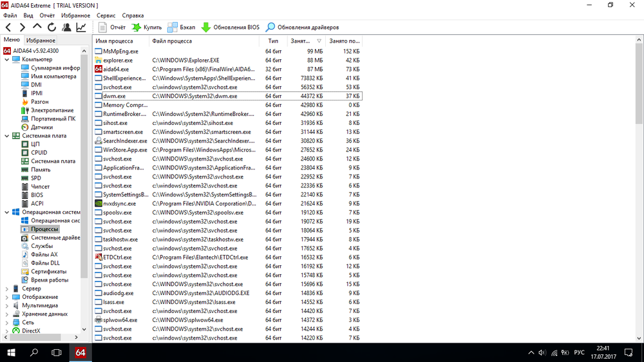The width and height of the screenshot is (644, 362).
Task: Select the ЦП item in tree
Action: coord(35,144)
